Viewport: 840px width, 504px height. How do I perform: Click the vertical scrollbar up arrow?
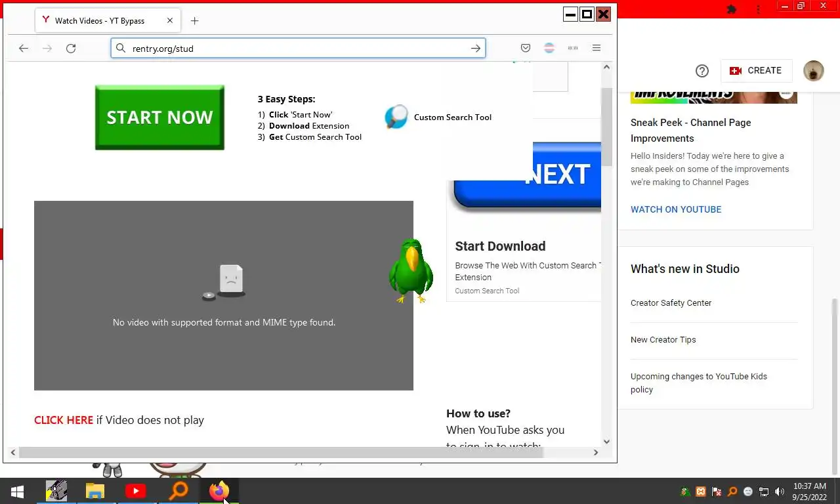coord(606,67)
